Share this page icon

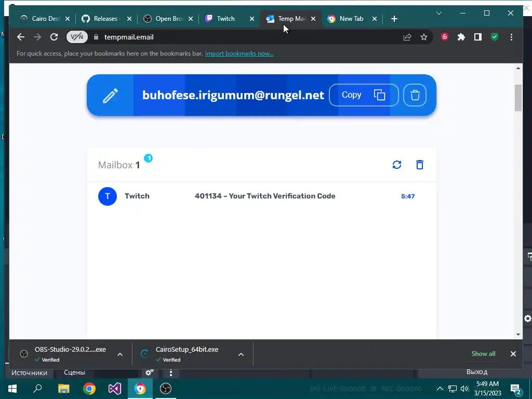pyautogui.click(x=407, y=37)
